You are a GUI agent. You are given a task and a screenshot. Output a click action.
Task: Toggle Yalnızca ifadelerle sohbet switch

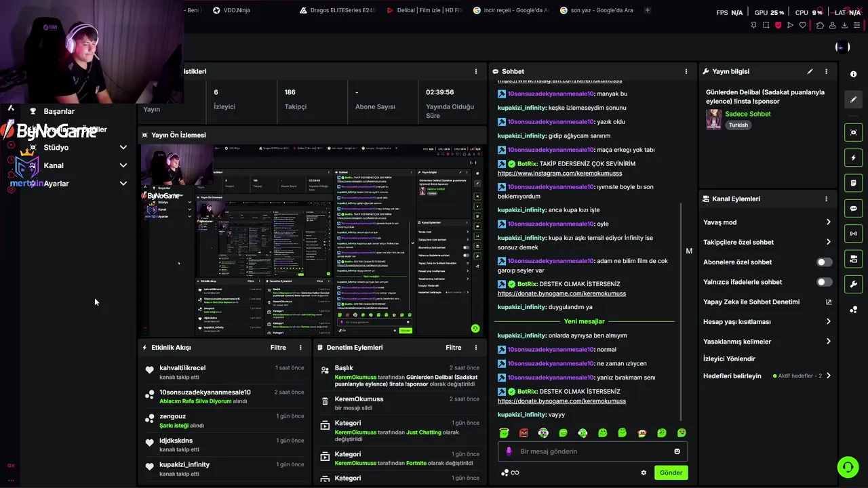pyautogui.click(x=824, y=282)
